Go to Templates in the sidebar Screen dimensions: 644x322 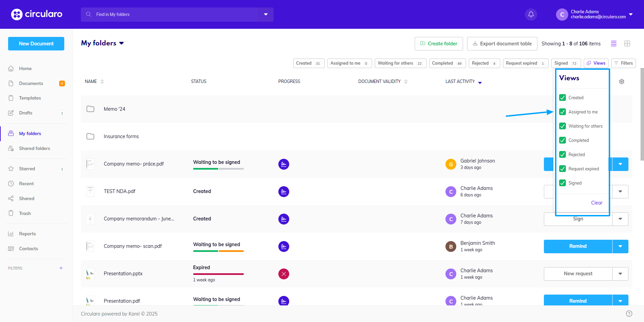tap(30, 98)
